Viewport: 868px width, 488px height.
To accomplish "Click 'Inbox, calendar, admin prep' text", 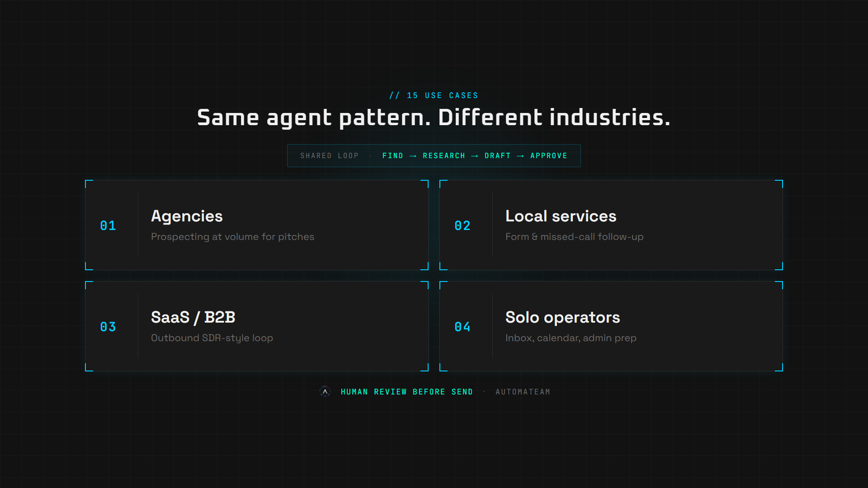I will (571, 338).
